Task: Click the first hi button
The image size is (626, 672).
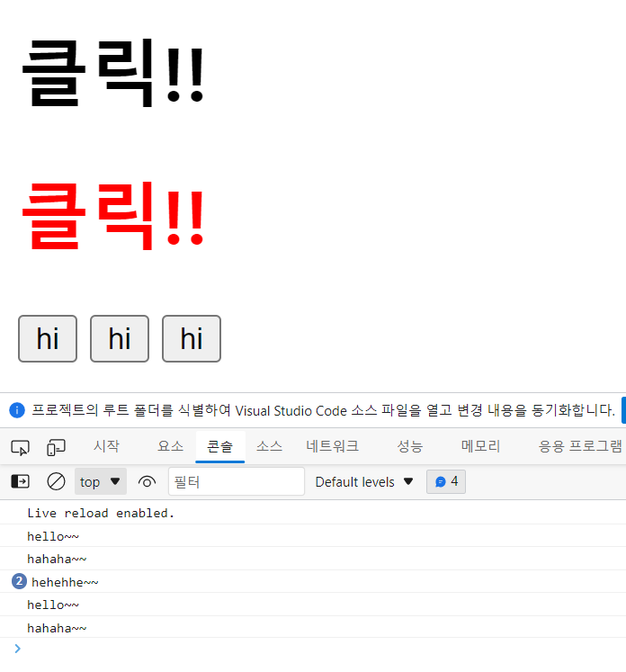Action: coord(48,338)
